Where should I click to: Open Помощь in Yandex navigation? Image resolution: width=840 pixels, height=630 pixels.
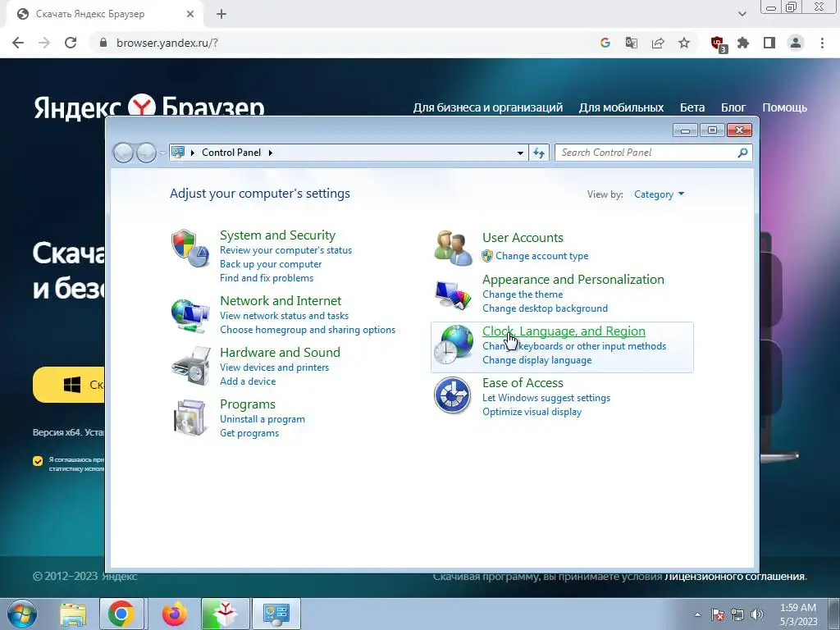click(x=784, y=107)
